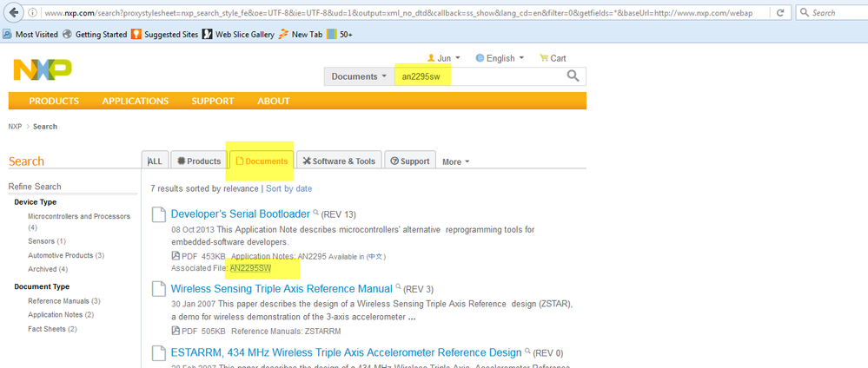Expand the More tabs dropdown
Screen dimensions: 868x368
click(455, 161)
